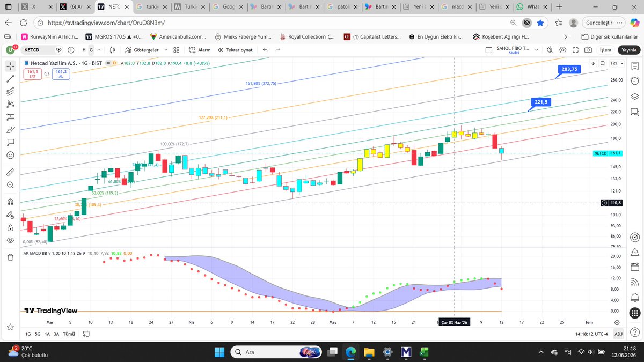Open quick search icon in top toolbar
Viewport: 644px width, 362px height.
pyautogui.click(x=550, y=49)
